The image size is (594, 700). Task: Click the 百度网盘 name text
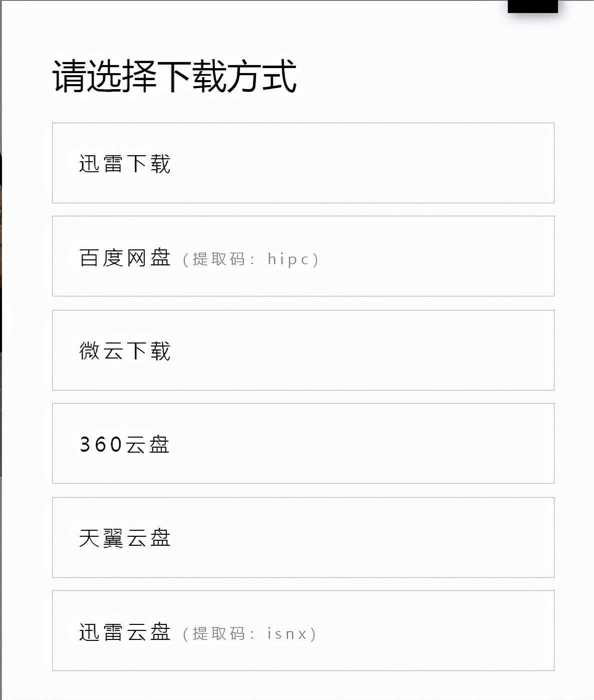[125, 258]
